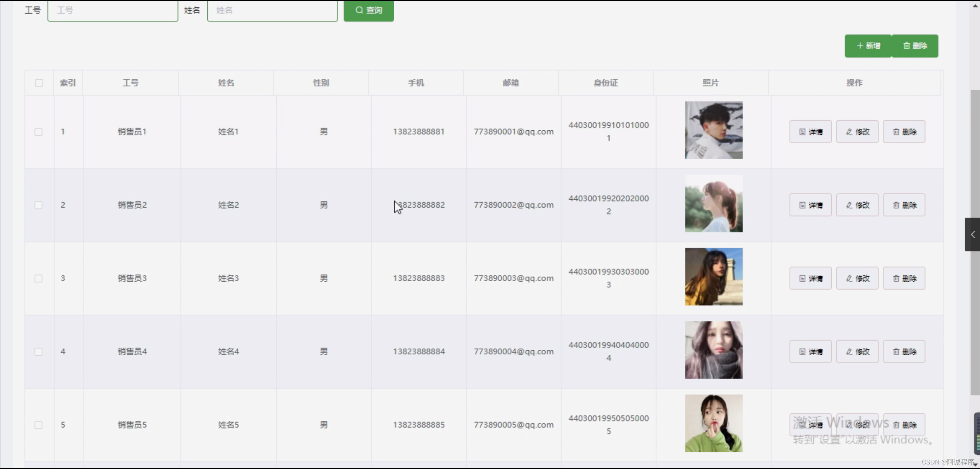
Task: Open 详情 for 销售员1 row
Action: tap(810, 132)
